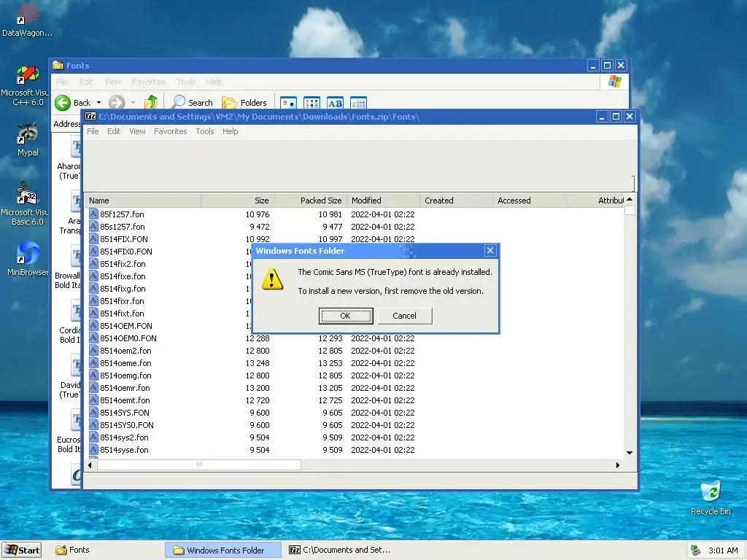Select 8514fixt.fon file icon

click(93, 314)
